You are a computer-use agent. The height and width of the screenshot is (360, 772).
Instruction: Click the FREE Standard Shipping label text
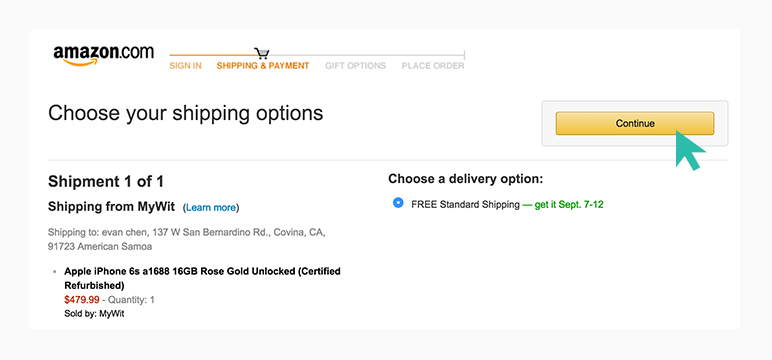(465, 204)
